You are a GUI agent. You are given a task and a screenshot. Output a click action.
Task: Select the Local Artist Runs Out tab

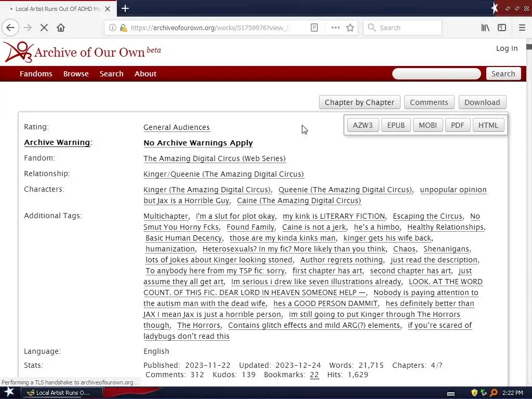[58, 9]
